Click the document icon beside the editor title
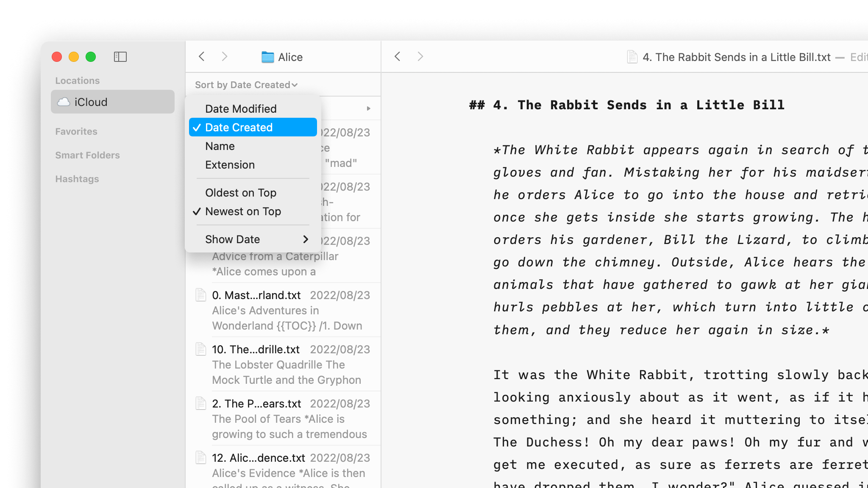 [x=632, y=57]
